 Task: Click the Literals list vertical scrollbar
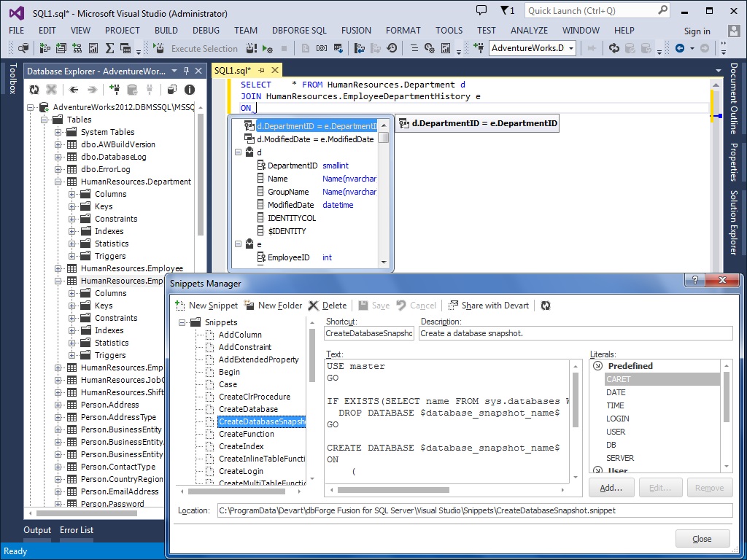(x=727, y=397)
